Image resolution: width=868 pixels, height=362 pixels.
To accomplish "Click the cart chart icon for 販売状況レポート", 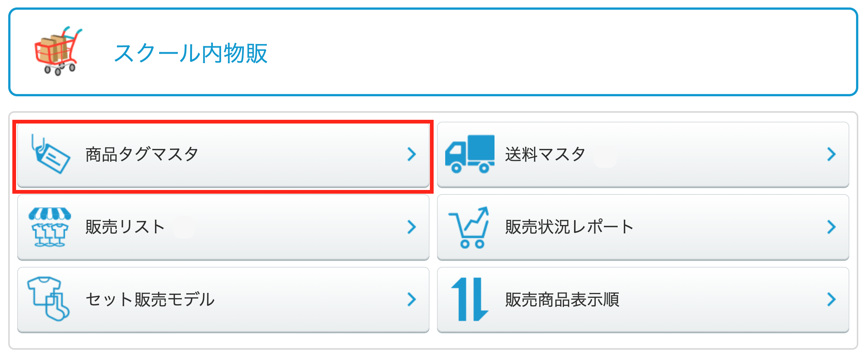I will (469, 227).
